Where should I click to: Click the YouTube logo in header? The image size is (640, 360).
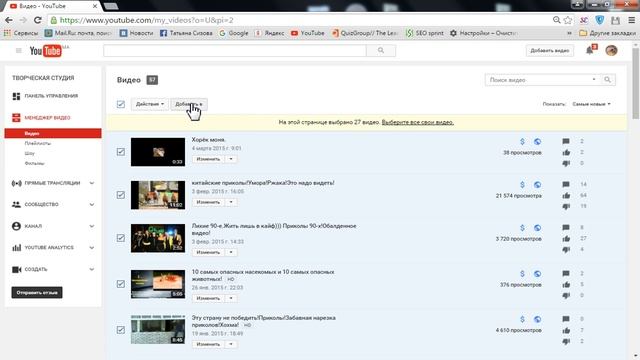pos(45,51)
